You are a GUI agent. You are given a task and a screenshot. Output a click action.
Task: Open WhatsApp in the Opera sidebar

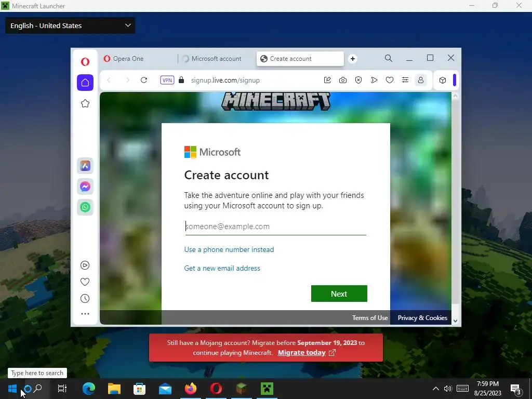(85, 207)
